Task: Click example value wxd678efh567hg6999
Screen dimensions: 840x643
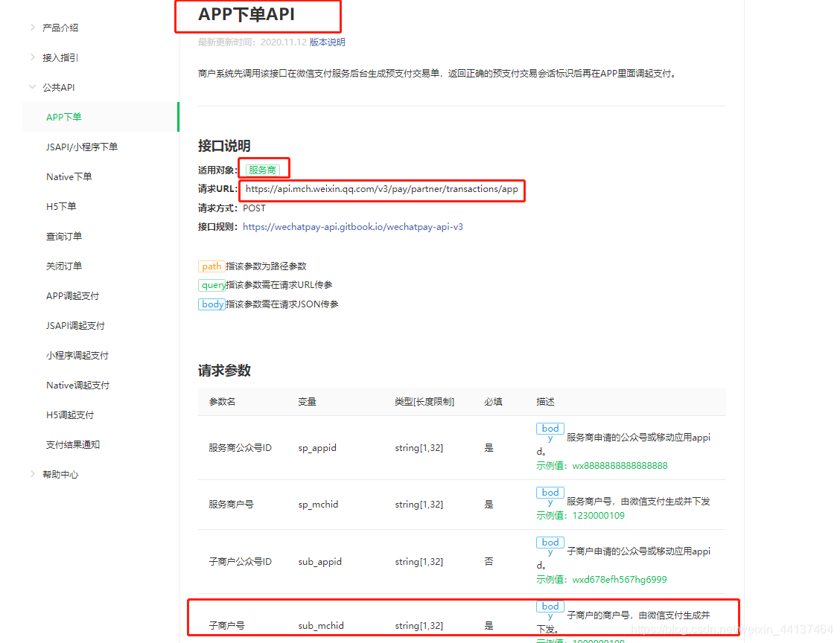Action: tap(620, 579)
